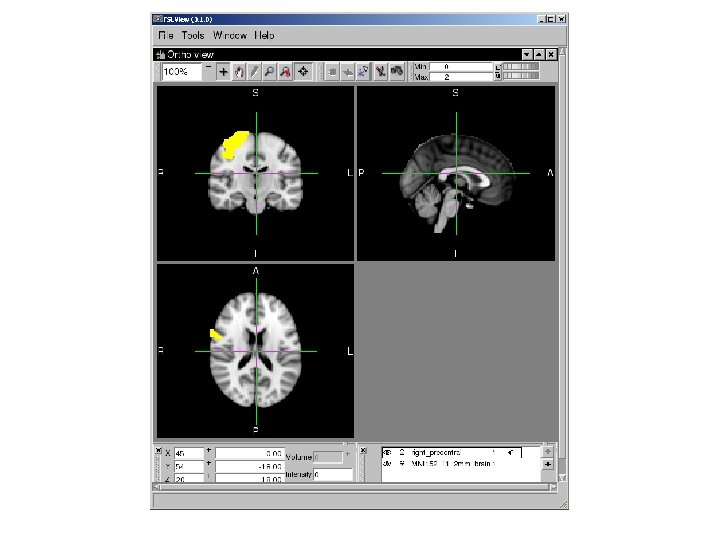This screenshot has height=540, width=720.
Task: Close the coordinates panel with its X button
Action: coord(158,450)
